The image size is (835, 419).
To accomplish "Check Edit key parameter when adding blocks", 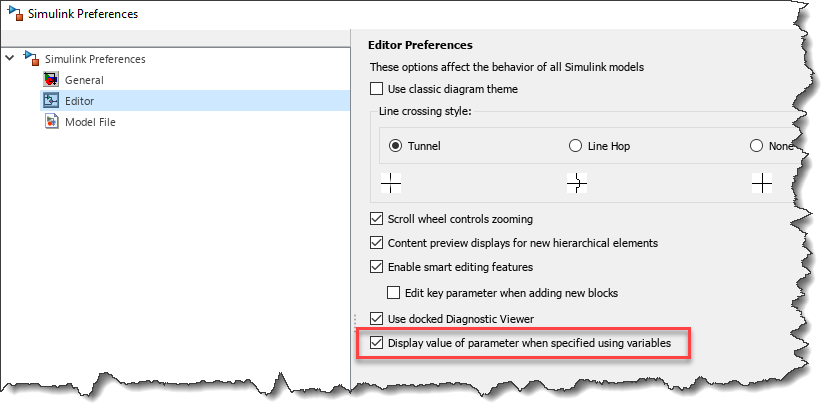I will pos(394,293).
